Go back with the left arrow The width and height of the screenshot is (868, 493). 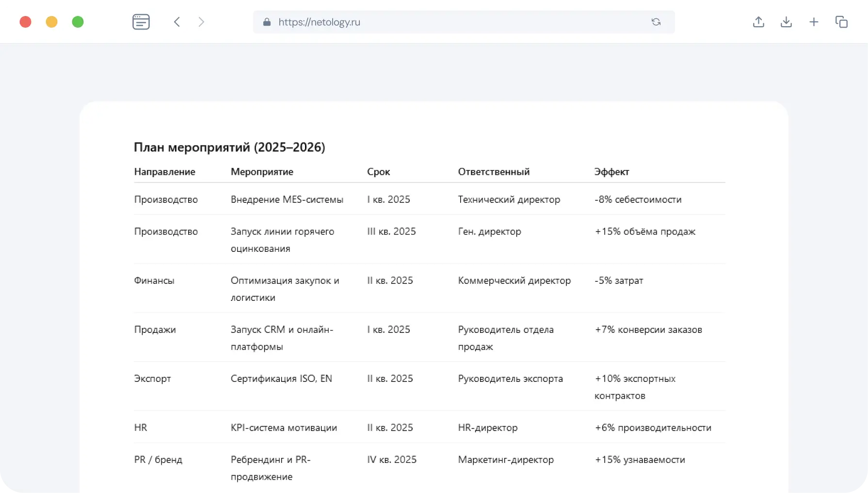tap(177, 22)
